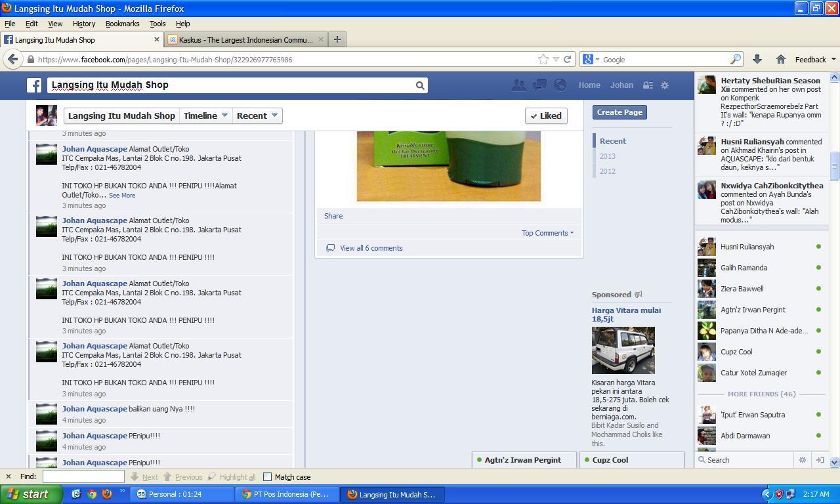The image size is (840, 504).
Task: Go to the Firefox home page icon
Action: (x=780, y=59)
